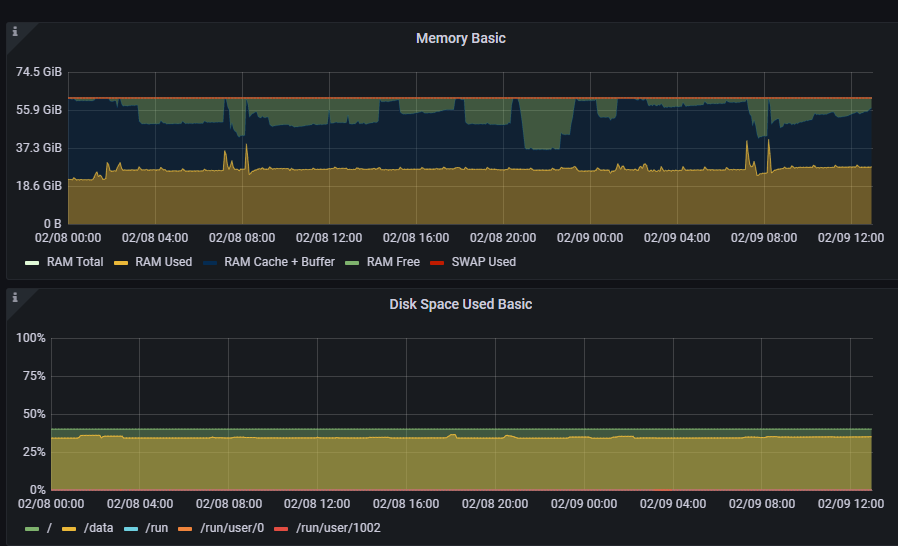
Task: Click /data yellow color swatch
Action: pos(69,529)
